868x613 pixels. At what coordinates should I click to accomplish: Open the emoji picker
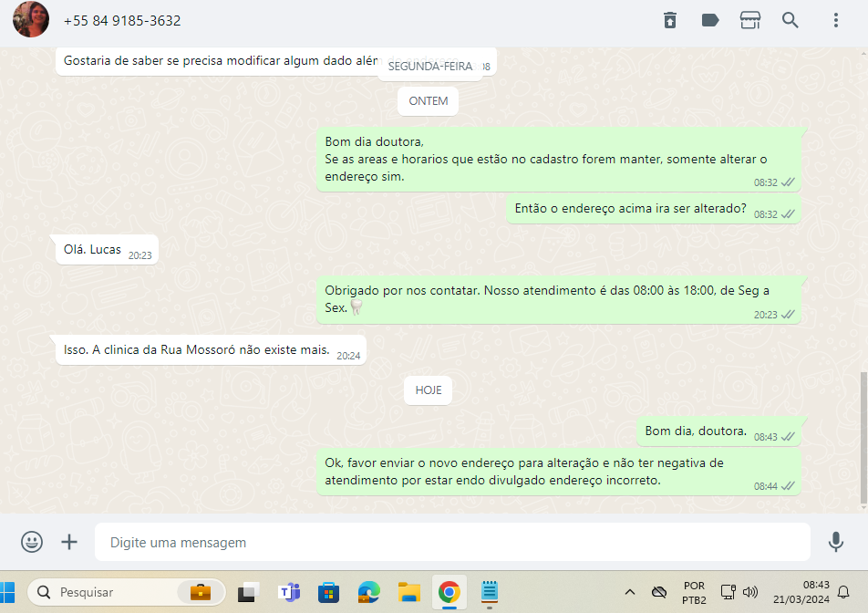(32, 542)
